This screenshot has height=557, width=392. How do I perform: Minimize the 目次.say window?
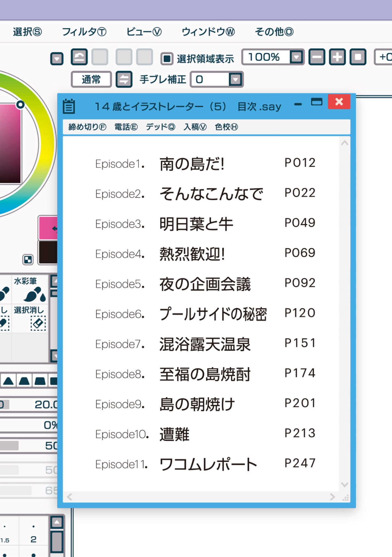coord(298,104)
